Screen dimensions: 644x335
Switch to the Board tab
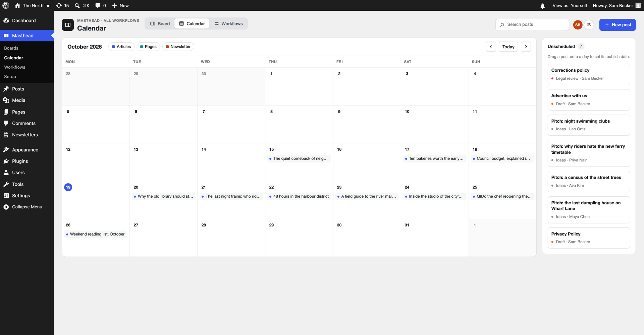tap(160, 23)
